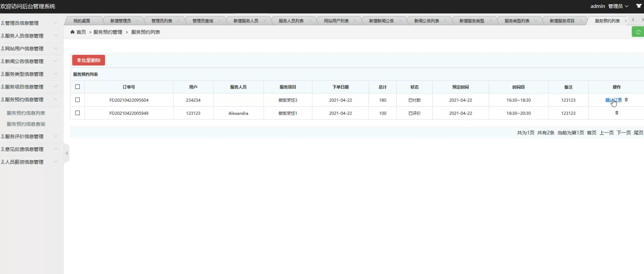
Task: Close the 网站用户列表 tab
Action: pyautogui.click(x=355, y=21)
